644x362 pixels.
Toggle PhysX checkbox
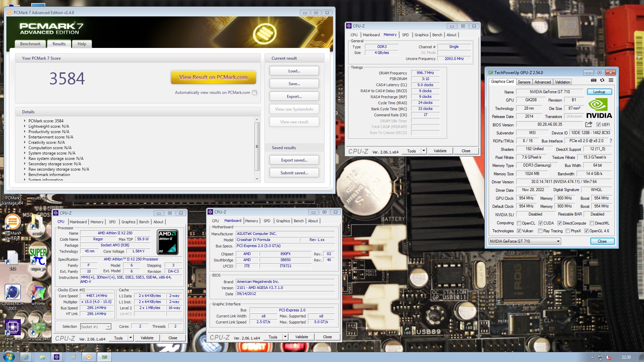click(x=568, y=231)
